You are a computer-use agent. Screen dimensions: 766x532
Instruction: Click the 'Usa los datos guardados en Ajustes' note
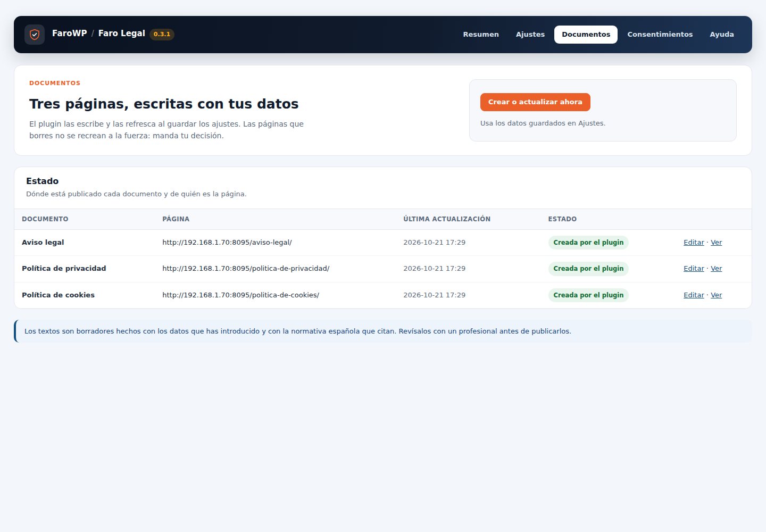[x=543, y=123]
